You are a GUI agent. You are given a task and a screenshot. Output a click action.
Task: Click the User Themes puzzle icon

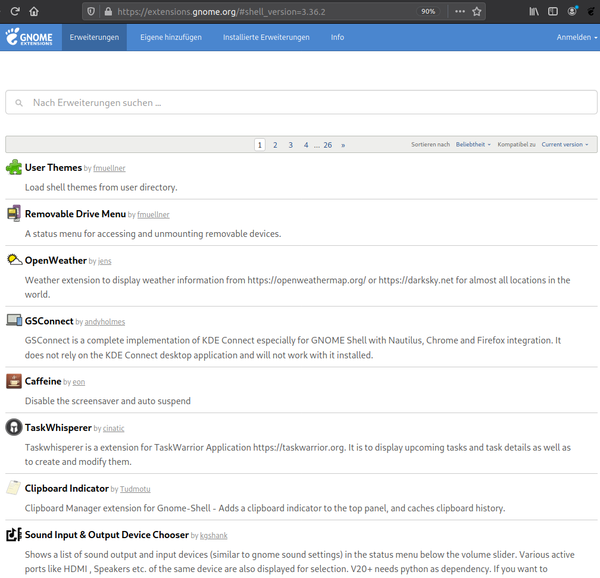pos(14,167)
